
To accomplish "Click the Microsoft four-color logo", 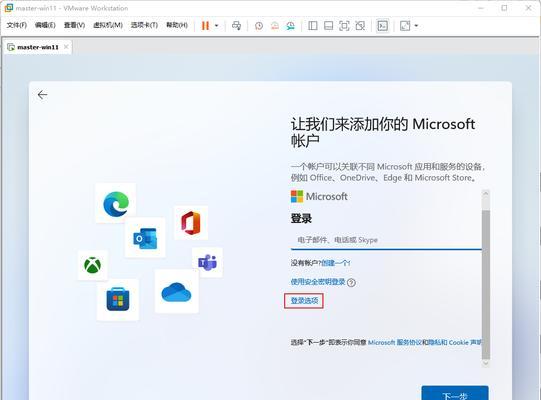I will (297, 196).
